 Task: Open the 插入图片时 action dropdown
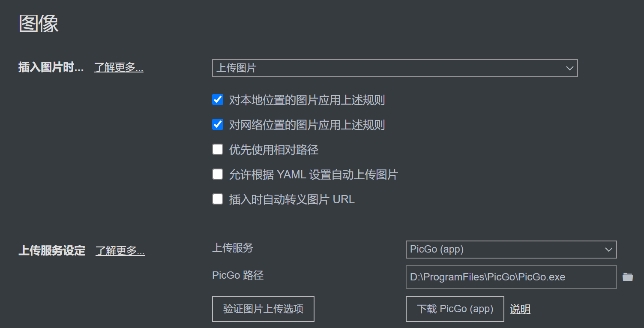click(394, 68)
